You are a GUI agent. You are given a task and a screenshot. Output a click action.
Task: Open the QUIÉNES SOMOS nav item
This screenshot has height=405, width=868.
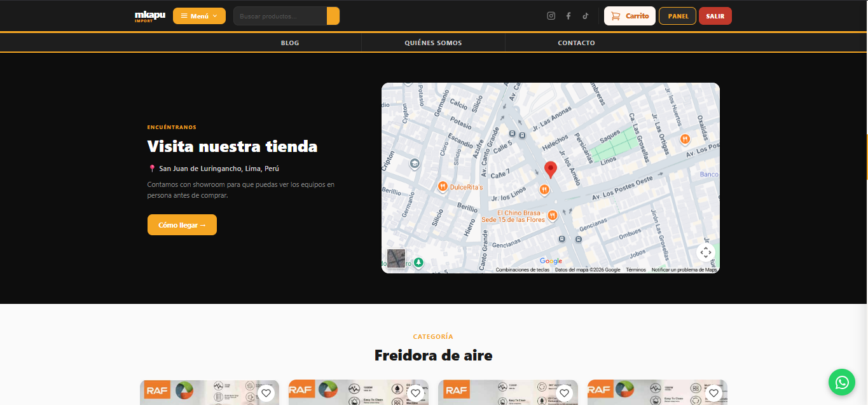pyautogui.click(x=433, y=43)
